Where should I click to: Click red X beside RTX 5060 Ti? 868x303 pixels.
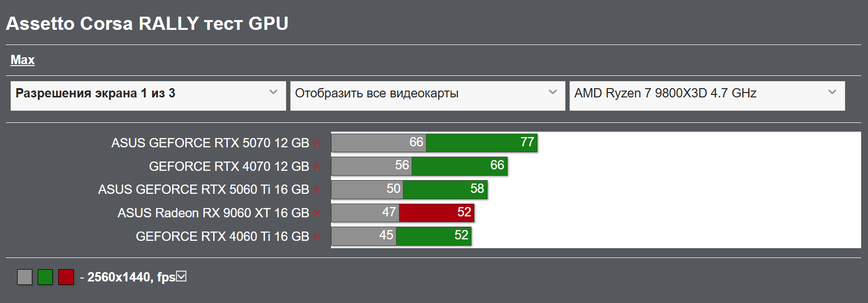click(x=317, y=190)
